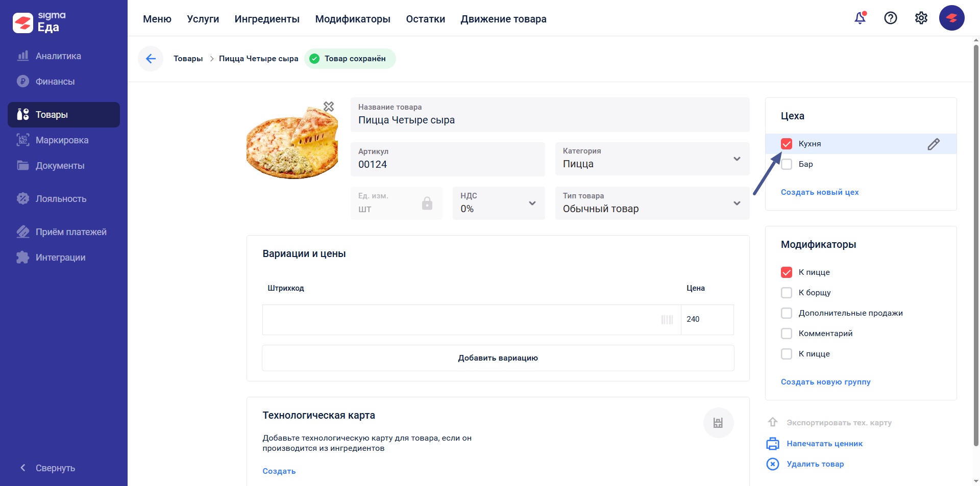Uncheck the Кухня workshop checkbox
Viewport: 980px width, 486px height.
[x=787, y=144]
